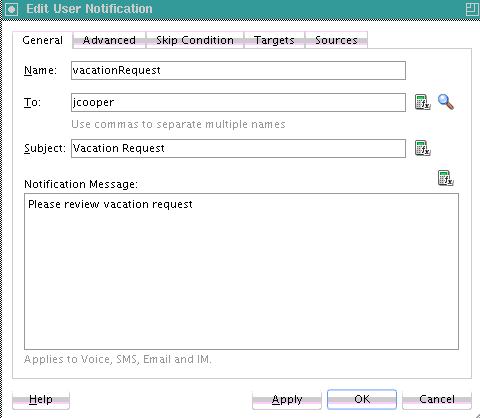Confirm with the OK button
Image resolution: width=480 pixels, height=418 pixels.
click(x=362, y=399)
